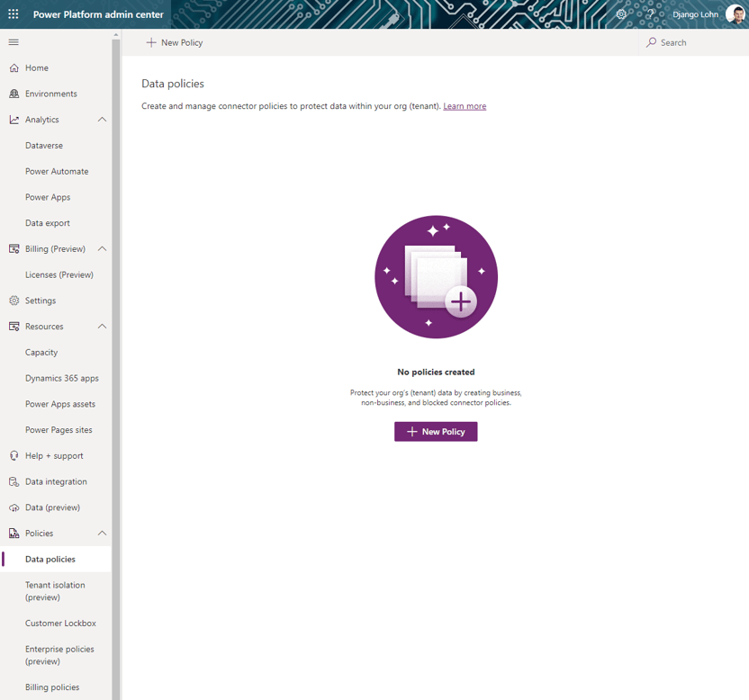Open Tenant isolation (preview) page

[x=54, y=591]
